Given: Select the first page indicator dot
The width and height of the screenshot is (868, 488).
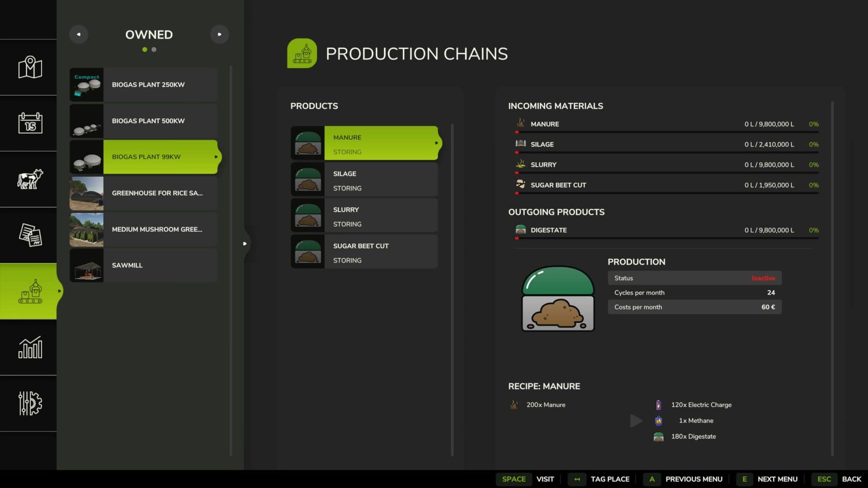Looking at the screenshot, I should click(145, 50).
